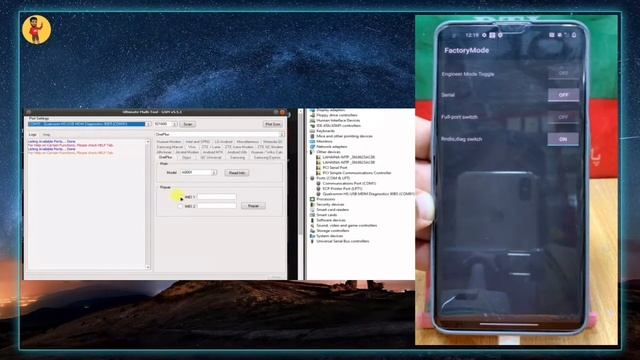The width and height of the screenshot is (640, 360).
Task: Click the IDE ATA/ATAPI controllers icon
Action: click(x=312, y=126)
